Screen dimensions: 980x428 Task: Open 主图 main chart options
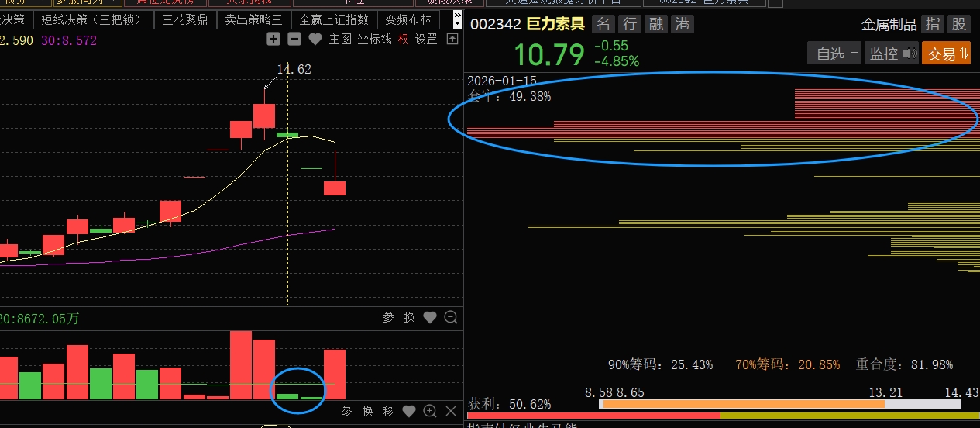click(340, 39)
